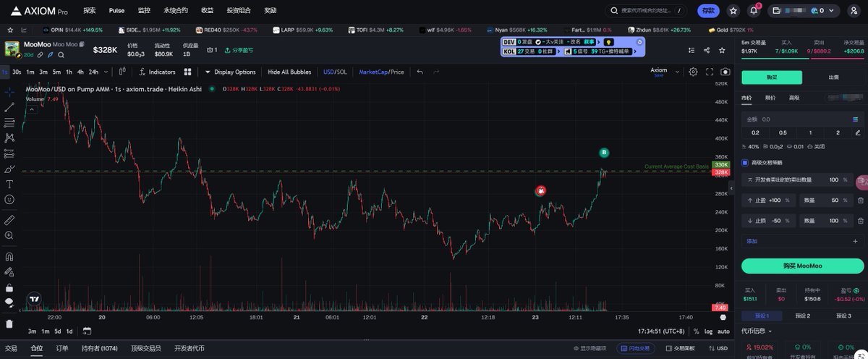Open the 投资组合 menu item
Image resolution: width=868 pixels, height=359 pixels.
239,11
